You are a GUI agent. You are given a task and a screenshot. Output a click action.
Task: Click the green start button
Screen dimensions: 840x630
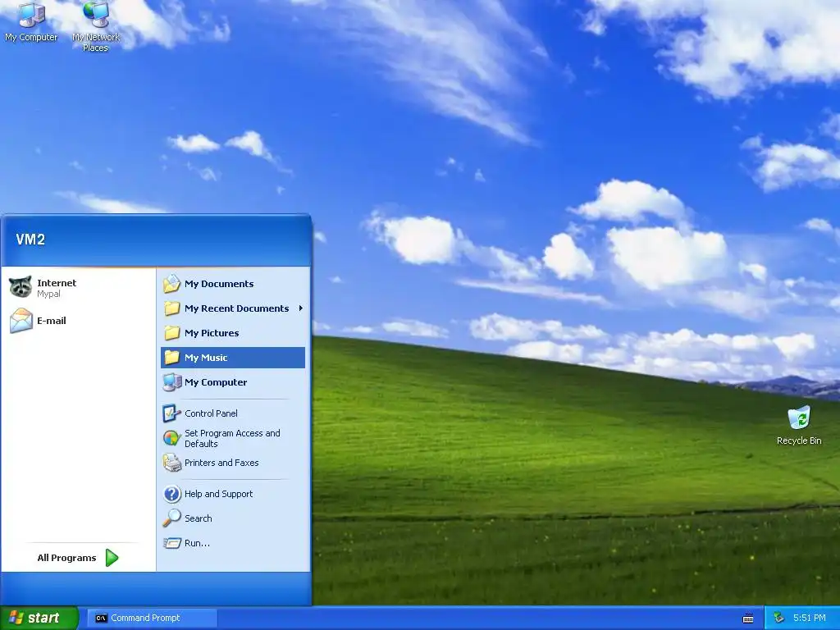coord(39,618)
